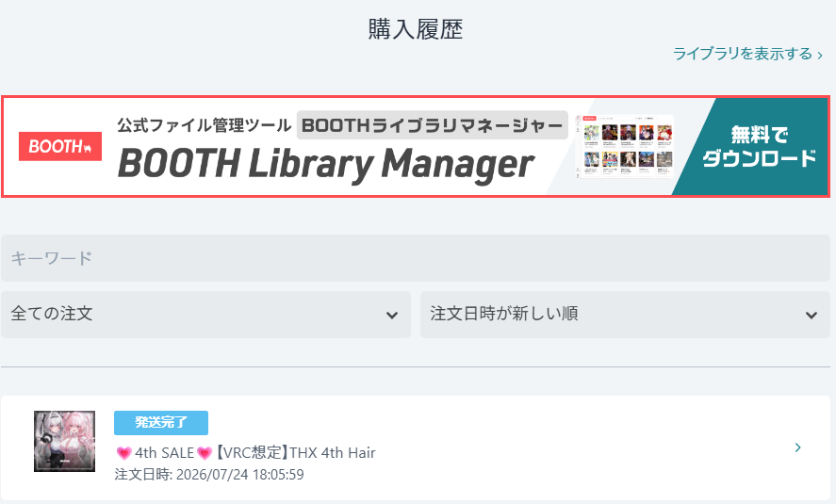Viewport: 836px width, 504px height.
Task: Click the 無料でダウンロード banner button
Action: coord(759,147)
